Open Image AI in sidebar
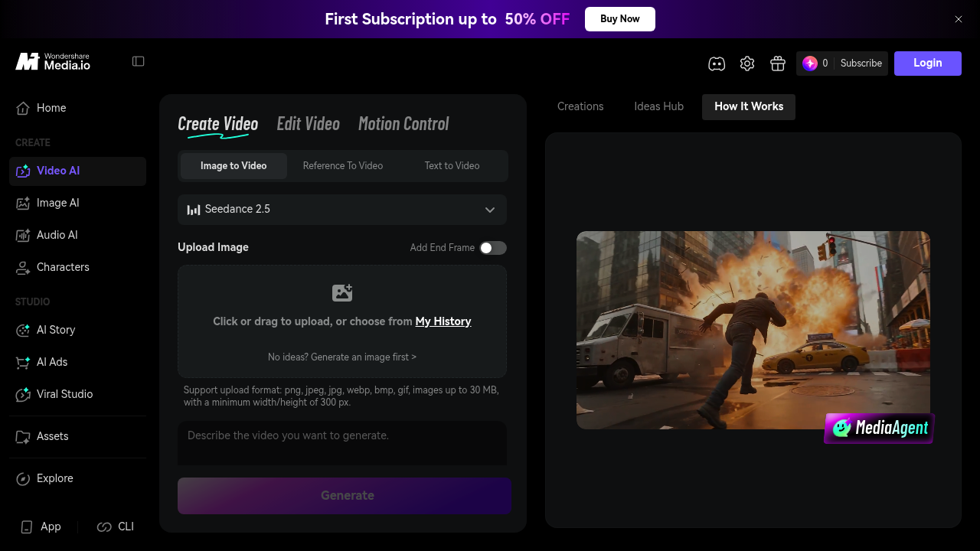980x551 pixels. click(77, 203)
